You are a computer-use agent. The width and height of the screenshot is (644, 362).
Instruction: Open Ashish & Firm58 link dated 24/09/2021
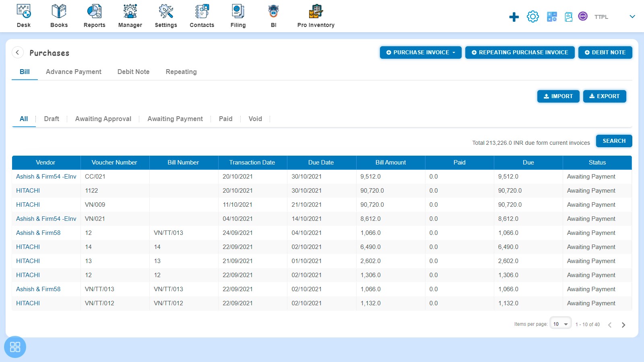tap(38, 233)
